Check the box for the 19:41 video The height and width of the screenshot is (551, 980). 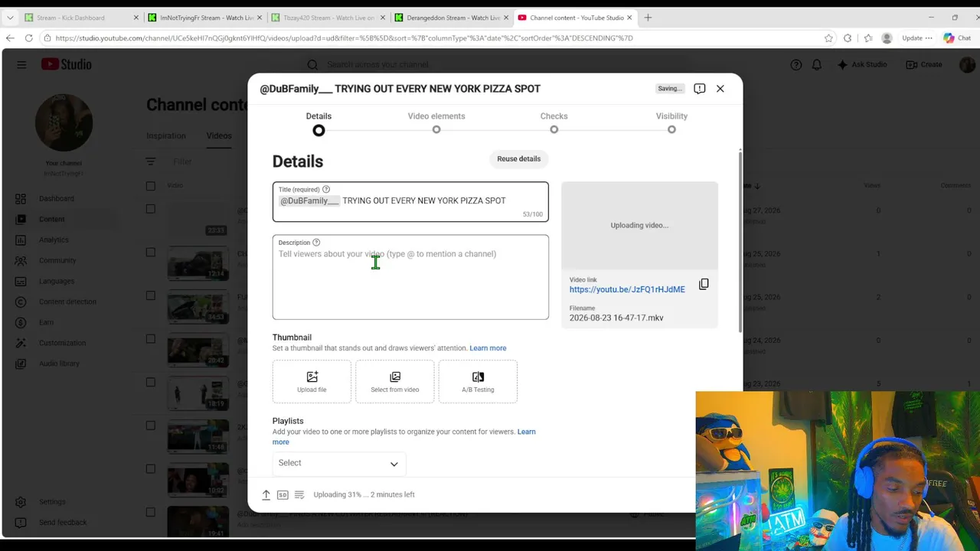[x=151, y=513]
